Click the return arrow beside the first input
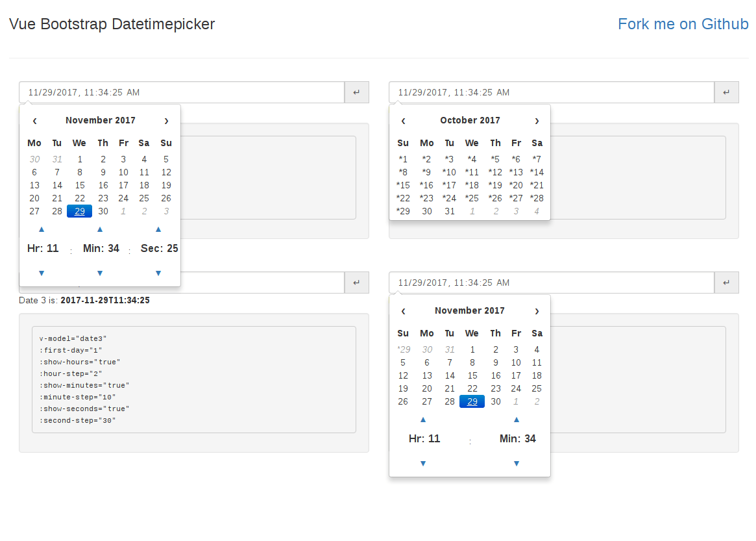The width and height of the screenshot is (756, 541). 356,92
